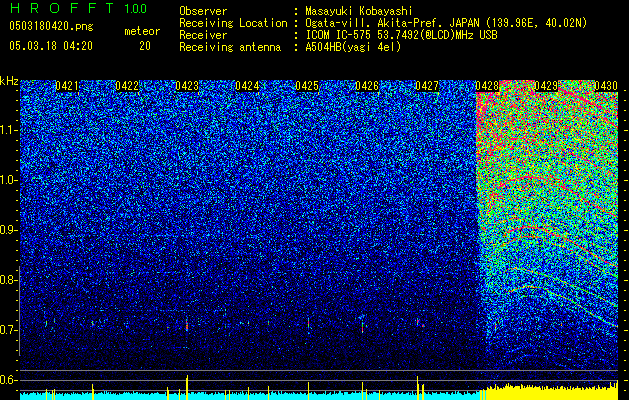Click the 0.8 frequency axis label

[9, 280]
